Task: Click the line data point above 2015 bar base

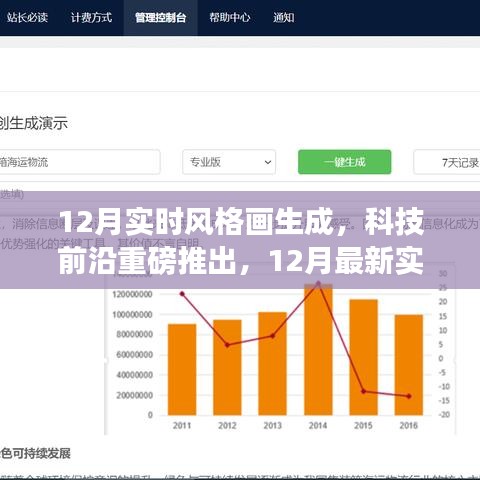Action: click(x=364, y=391)
